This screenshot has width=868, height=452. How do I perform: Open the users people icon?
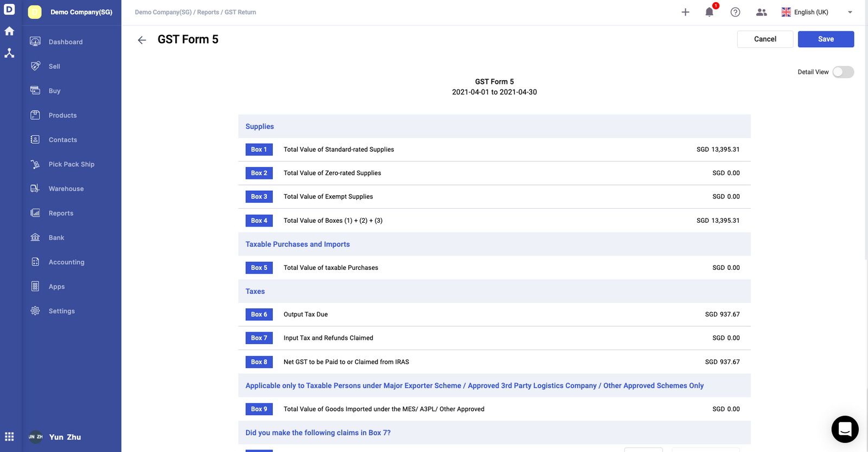tap(762, 12)
